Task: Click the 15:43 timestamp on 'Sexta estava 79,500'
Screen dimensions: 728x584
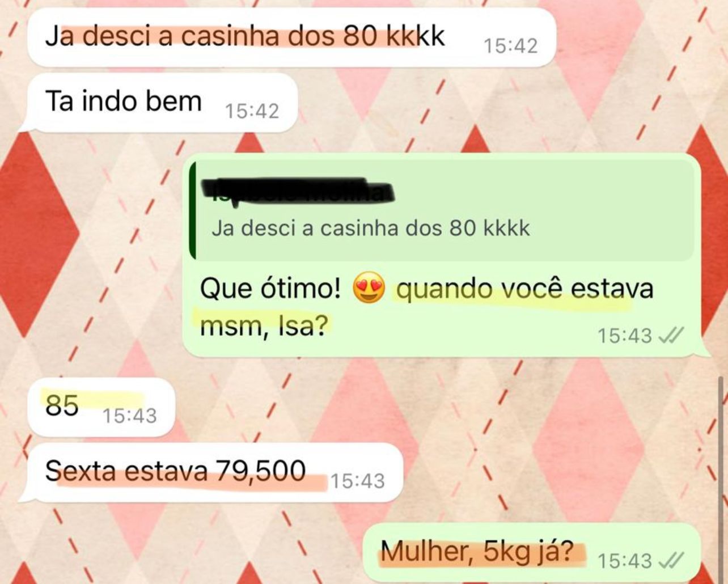Action: click(x=357, y=481)
